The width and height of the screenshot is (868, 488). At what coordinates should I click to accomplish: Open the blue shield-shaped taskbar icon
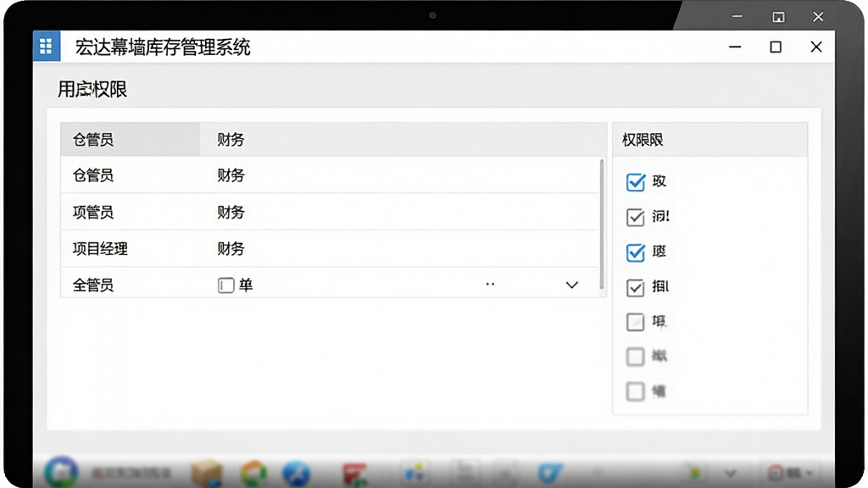point(549,473)
